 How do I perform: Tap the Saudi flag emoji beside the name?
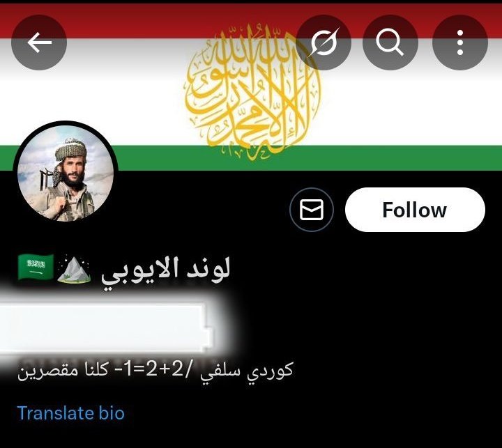(x=36, y=267)
